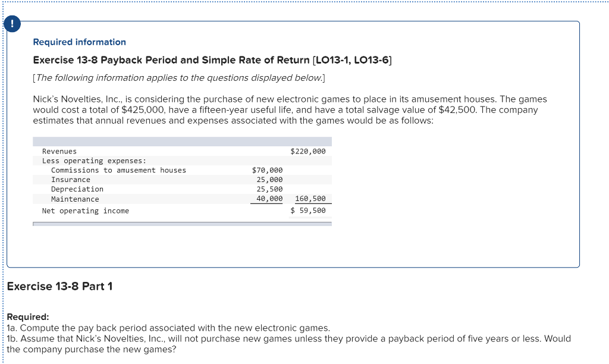Click the 'Exercise 13-8 Part 1' heading
The height and width of the screenshot is (364, 609).
pos(60,286)
